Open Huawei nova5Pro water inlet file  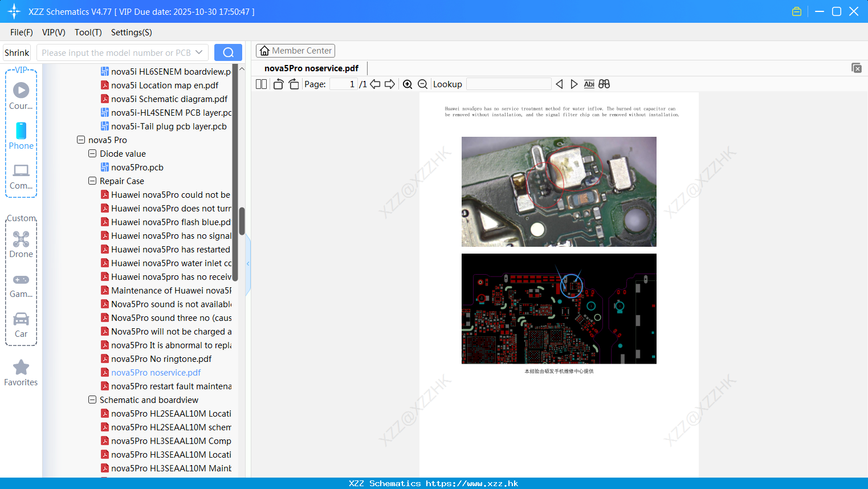166,263
